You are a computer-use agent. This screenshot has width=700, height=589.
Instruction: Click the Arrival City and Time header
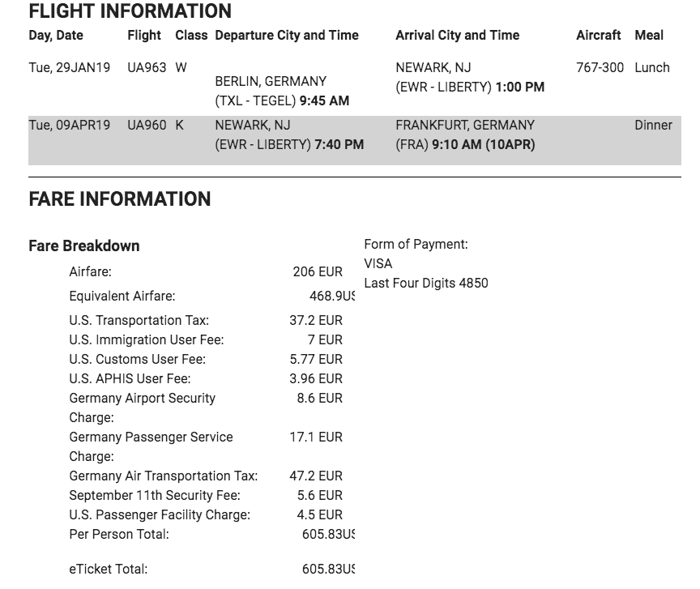point(457,36)
